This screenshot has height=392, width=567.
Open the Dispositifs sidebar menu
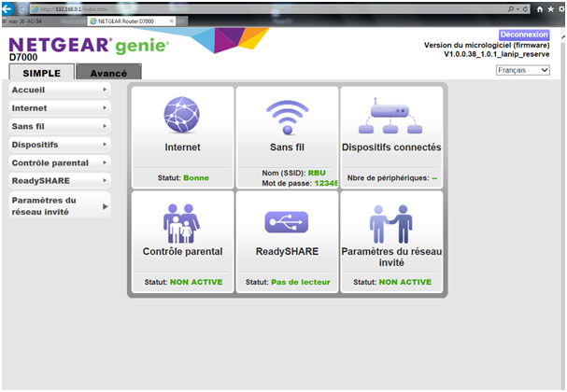click(60, 145)
